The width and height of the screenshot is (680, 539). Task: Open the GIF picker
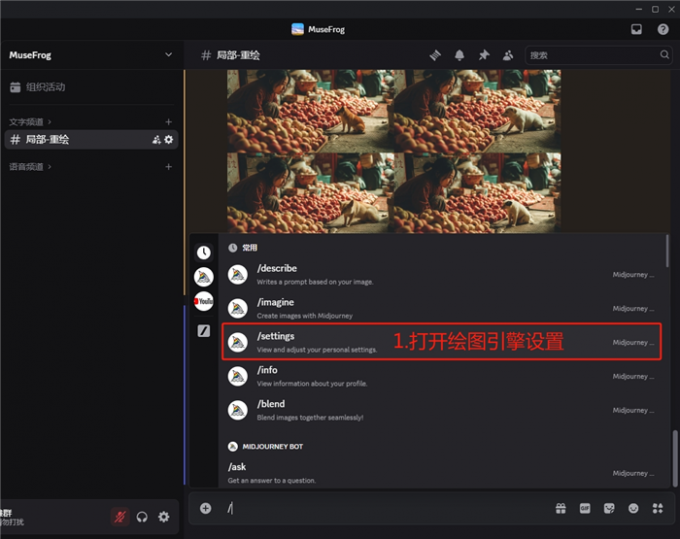click(585, 508)
